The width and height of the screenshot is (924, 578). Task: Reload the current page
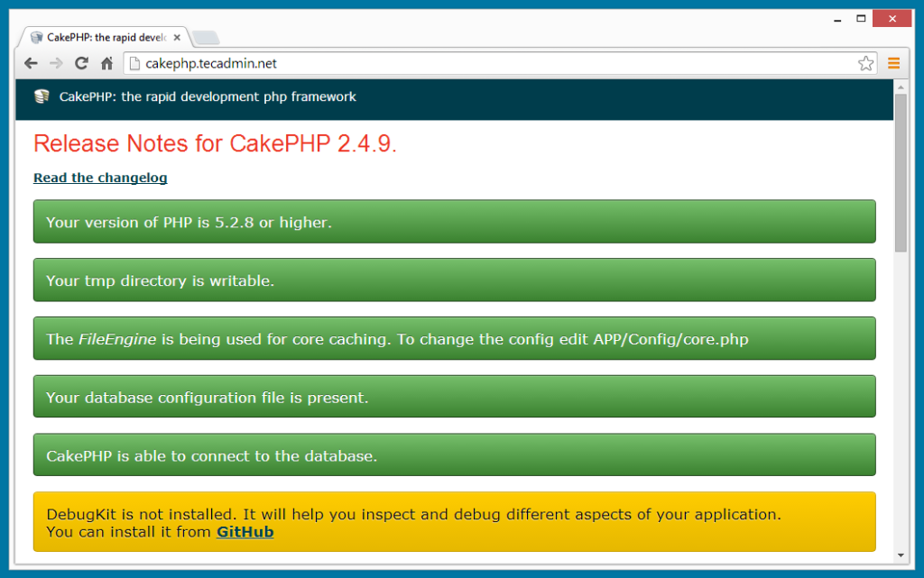coord(81,63)
